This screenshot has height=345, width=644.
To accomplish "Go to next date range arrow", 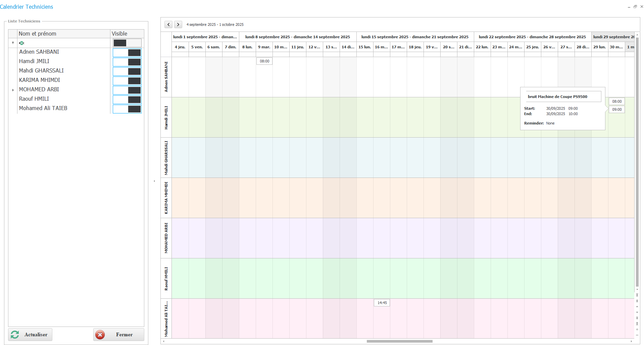I will click(178, 24).
